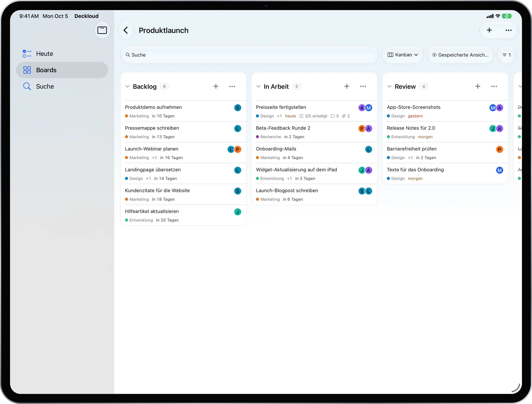The height and width of the screenshot is (404, 532).
Task: Click the M avatar on Preisseite fertigstellen
Action: 368,108
